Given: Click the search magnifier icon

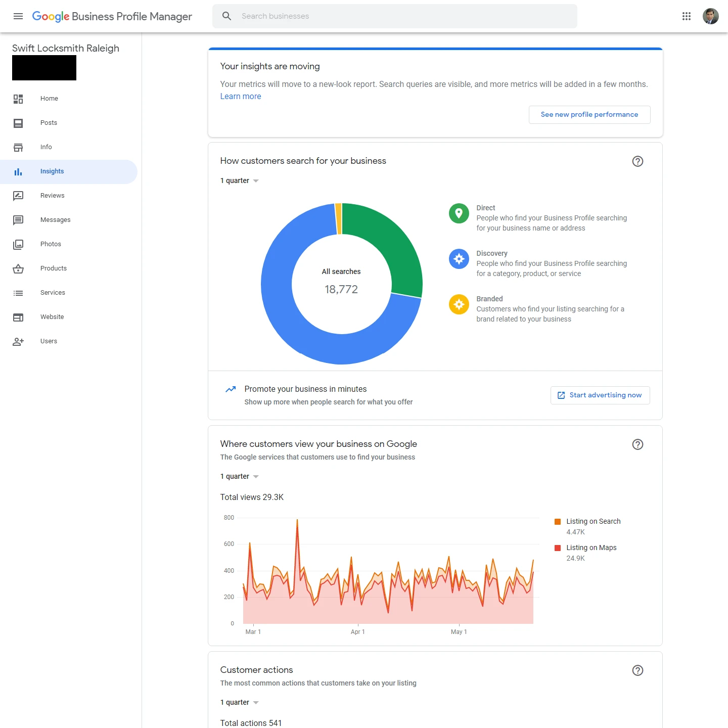Looking at the screenshot, I should point(227,16).
